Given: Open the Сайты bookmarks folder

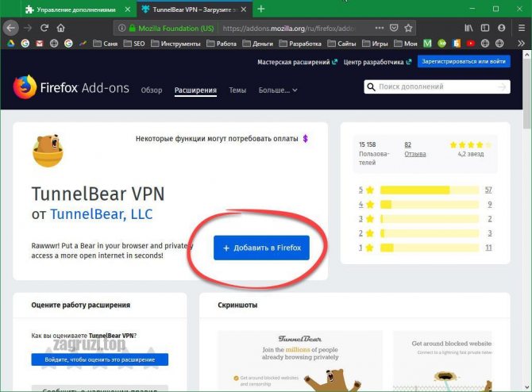Looking at the screenshot, I should click(x=342, y=44).
